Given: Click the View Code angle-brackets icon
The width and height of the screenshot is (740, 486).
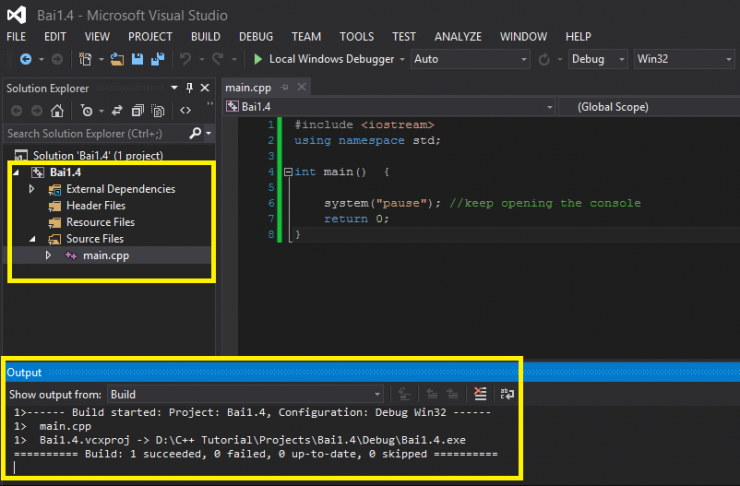Looking at the screenshot, I should pos(185,110).
